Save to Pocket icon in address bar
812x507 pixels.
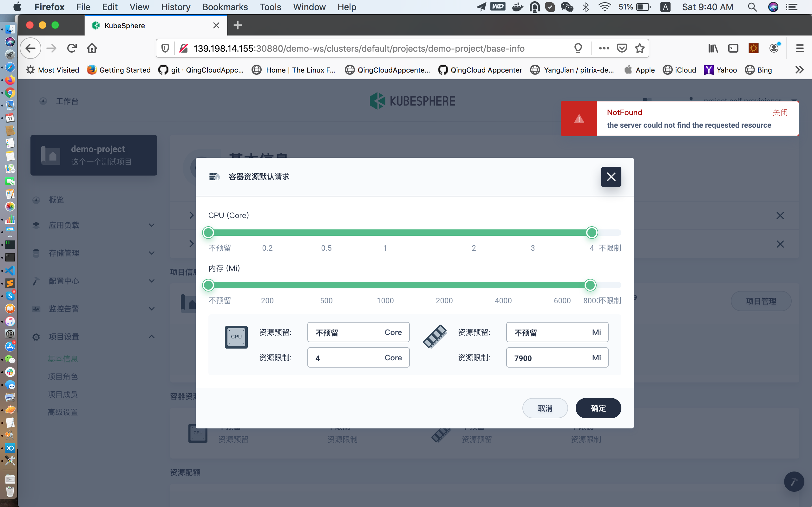(622, 48)
